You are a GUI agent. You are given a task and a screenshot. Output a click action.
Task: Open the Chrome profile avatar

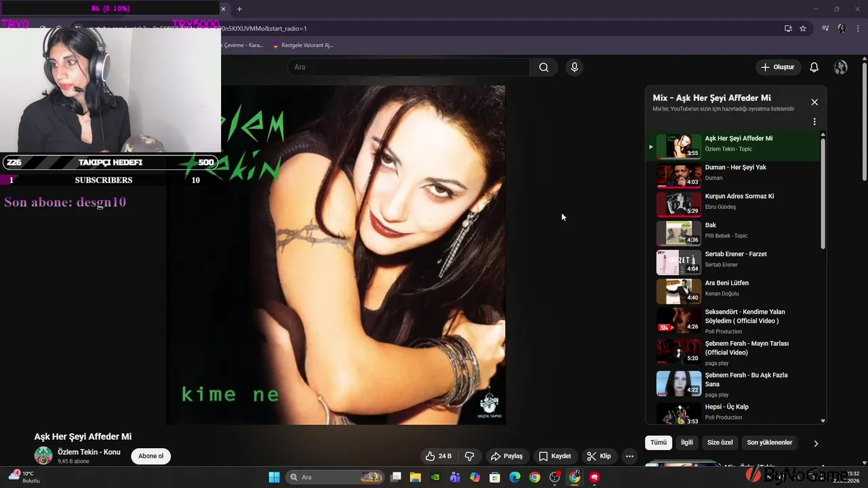pyautogui.click(x=842, y=28)
